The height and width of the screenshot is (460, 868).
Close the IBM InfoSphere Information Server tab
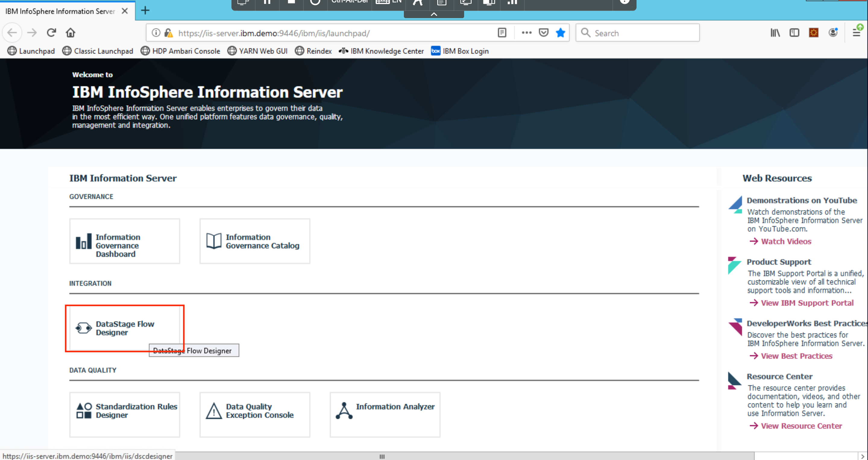pyautogui.click(x=125, y=11)
